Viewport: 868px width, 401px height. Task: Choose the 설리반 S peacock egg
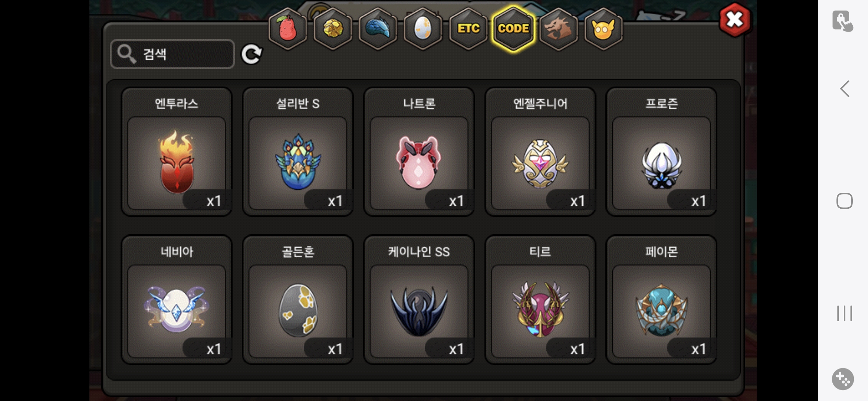click(x=298, y=151)
